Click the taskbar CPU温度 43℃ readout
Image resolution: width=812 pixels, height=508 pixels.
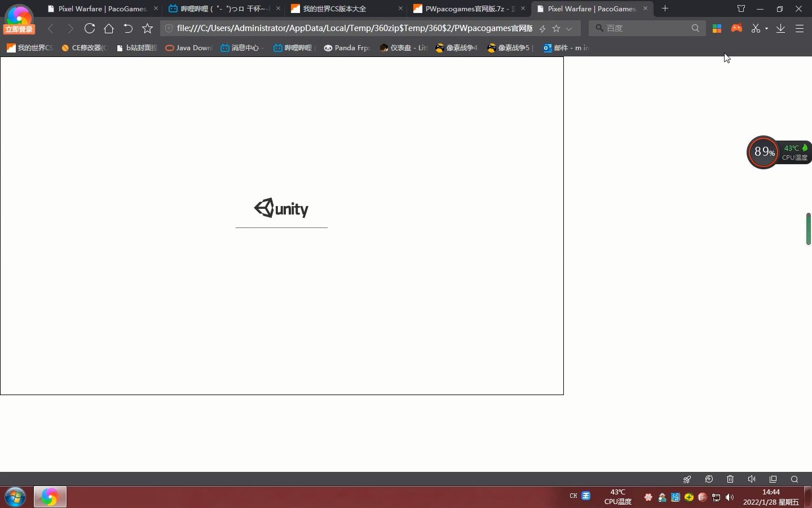pyautogui.click(x=618, y=497)
